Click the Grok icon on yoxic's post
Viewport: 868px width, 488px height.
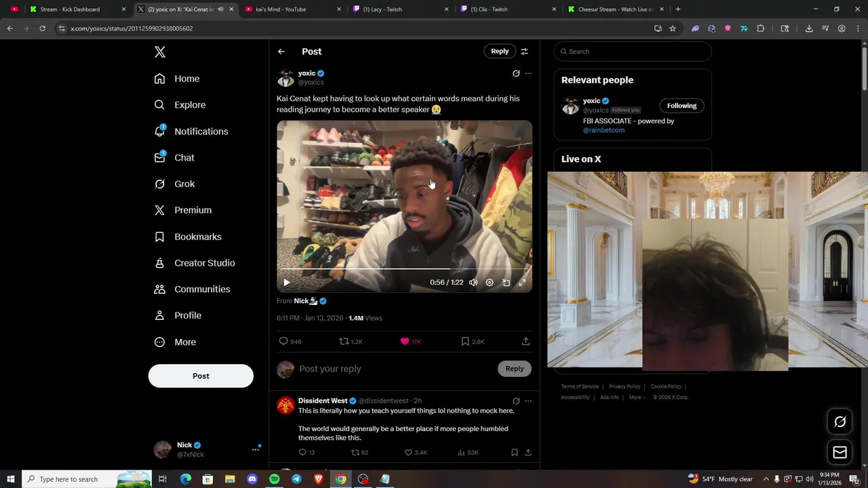click(516, 73)
